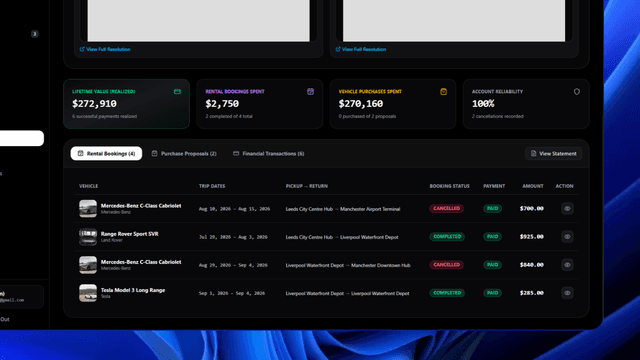Open View Full Resolution link under right image
Screen dimensions: 640x360
[x=360, y=49]
